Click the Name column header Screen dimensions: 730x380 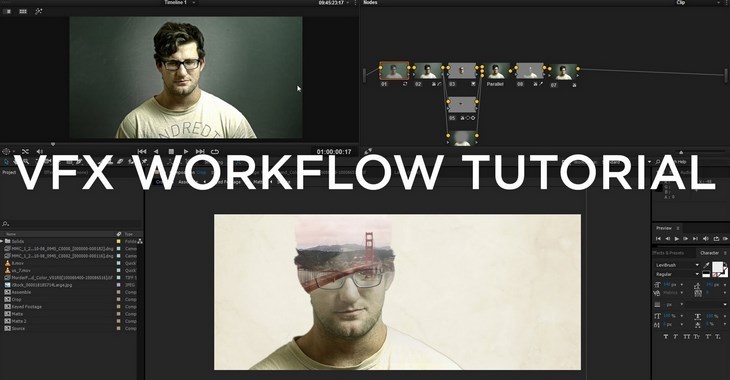pyautogui.click(x=11, y=234)
